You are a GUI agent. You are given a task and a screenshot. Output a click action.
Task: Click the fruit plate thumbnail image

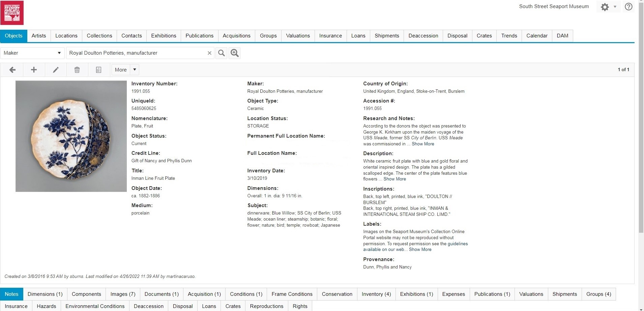click(x=71, y=136)
